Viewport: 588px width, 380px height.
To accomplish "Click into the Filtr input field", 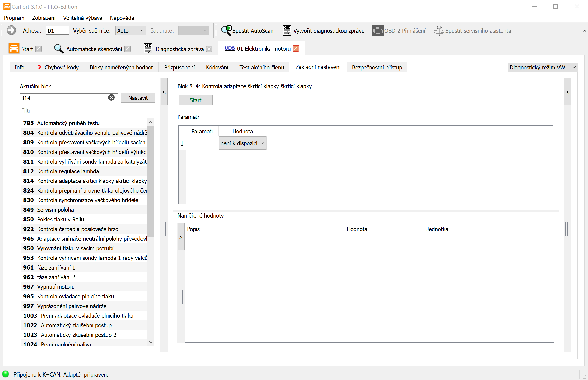I will [87, 110].
